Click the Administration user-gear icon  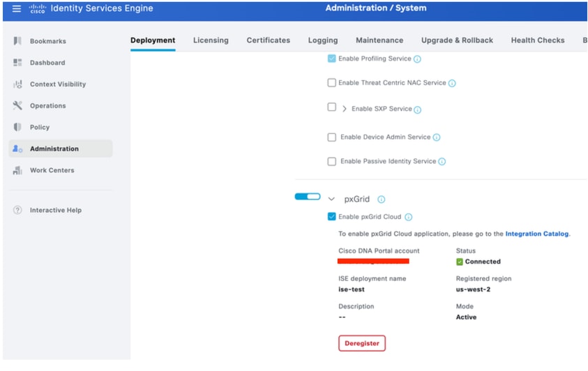point(17,149)
